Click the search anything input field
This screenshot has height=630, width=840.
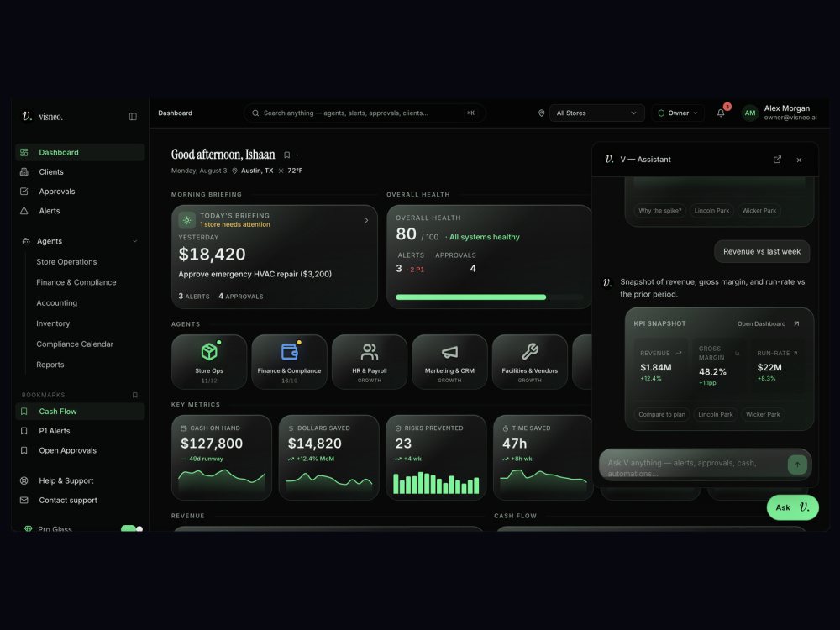pos(365,113)
